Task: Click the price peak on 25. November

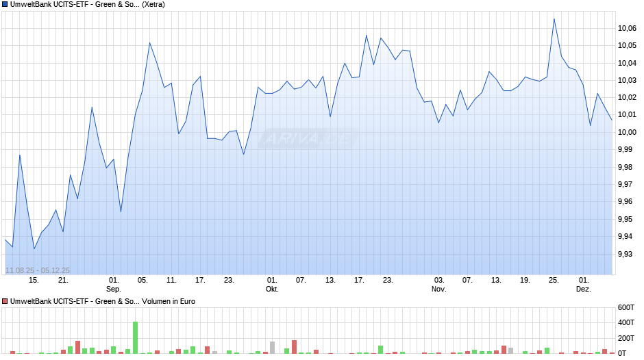Action: tap(554, 19)
